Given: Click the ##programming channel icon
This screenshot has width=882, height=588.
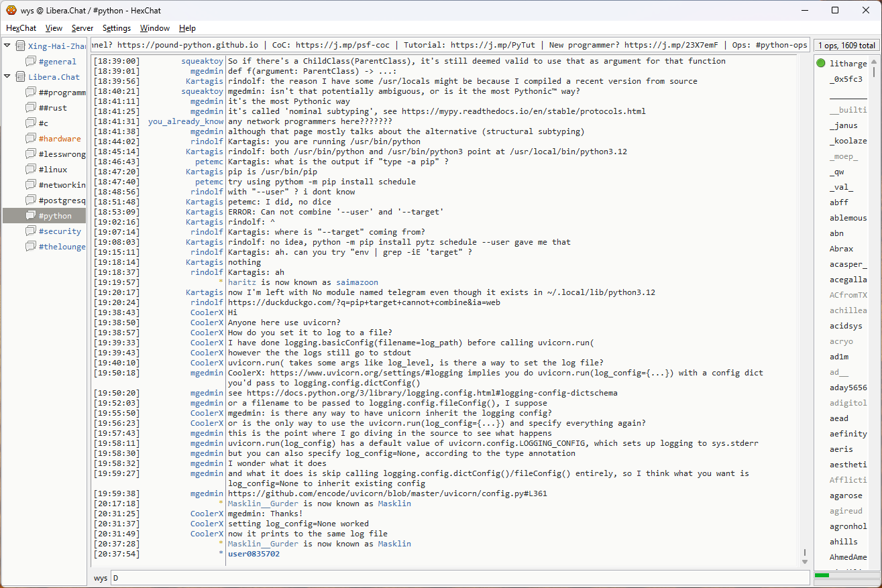Looking at the screenshot, I should click(x=31, y=92).
